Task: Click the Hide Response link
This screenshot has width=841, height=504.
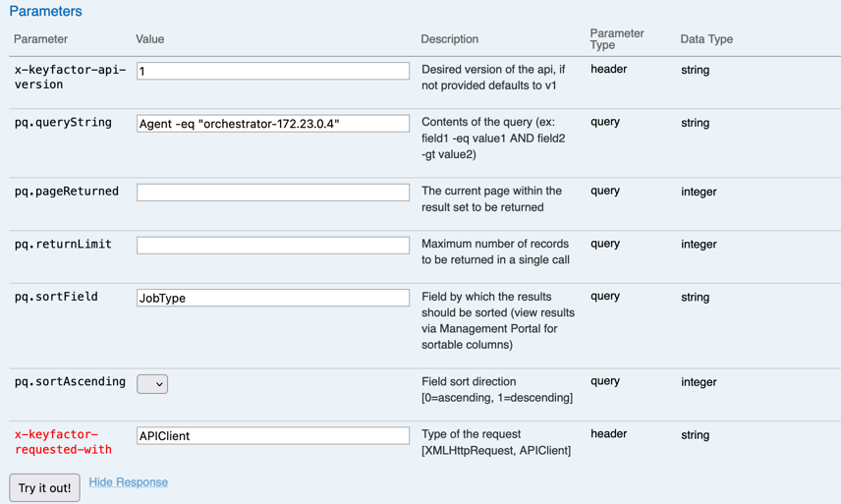Action: [x=128, y=482]
